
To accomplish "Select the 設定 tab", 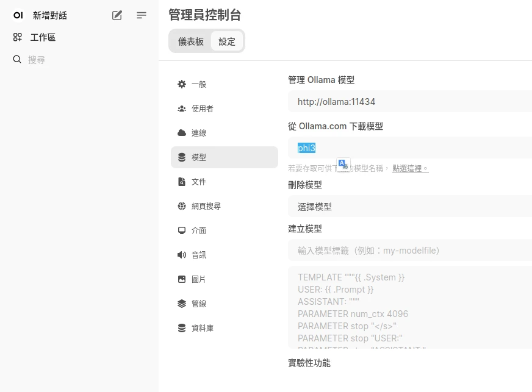I will point(227,41).
